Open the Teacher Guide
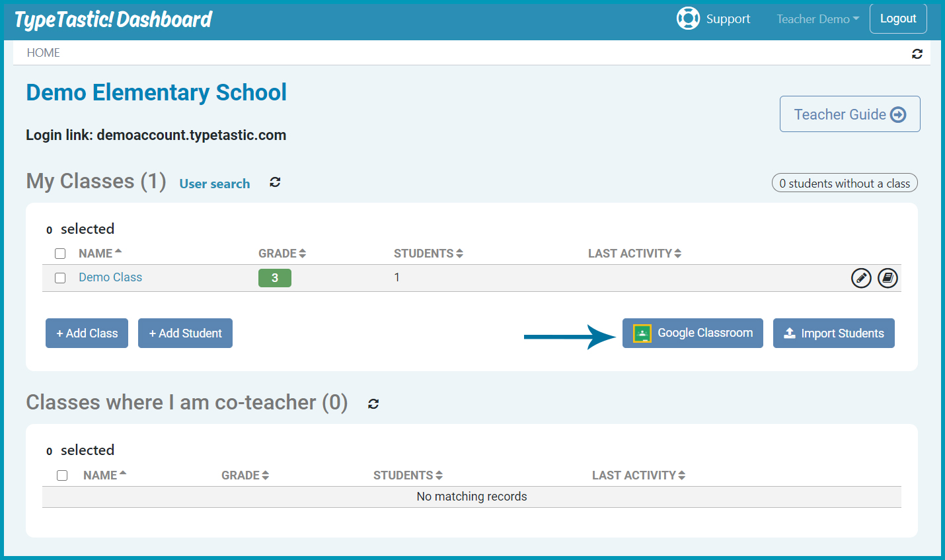 coord(850,114)
